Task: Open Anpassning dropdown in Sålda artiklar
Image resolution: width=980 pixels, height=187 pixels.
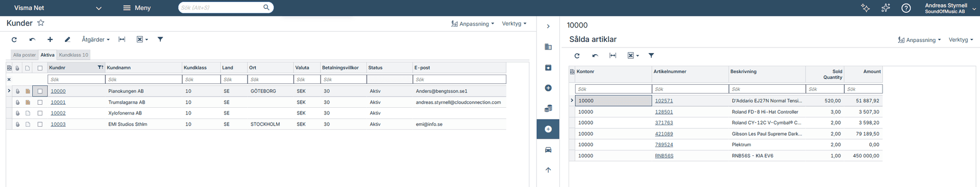Action: pos(919,40)
